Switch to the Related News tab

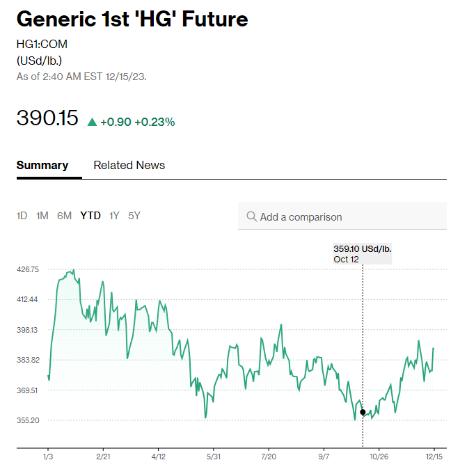pyautogui.click(x=129, y=165)
